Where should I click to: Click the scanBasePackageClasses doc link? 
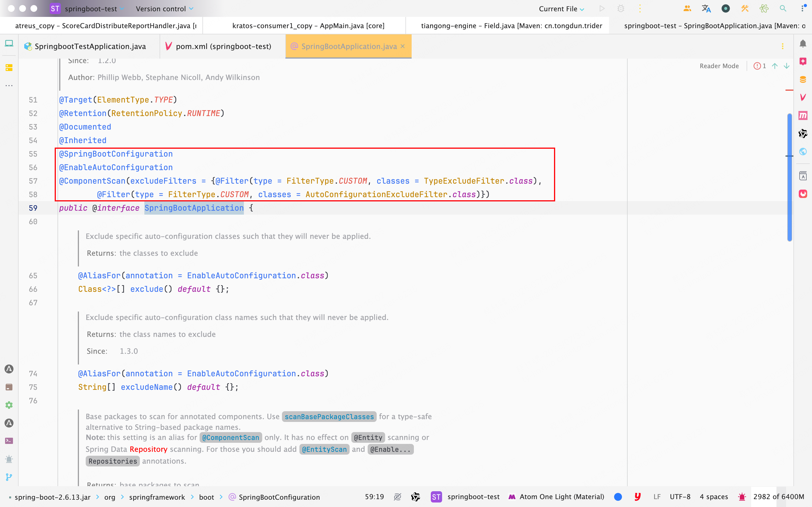coord(329,417)
